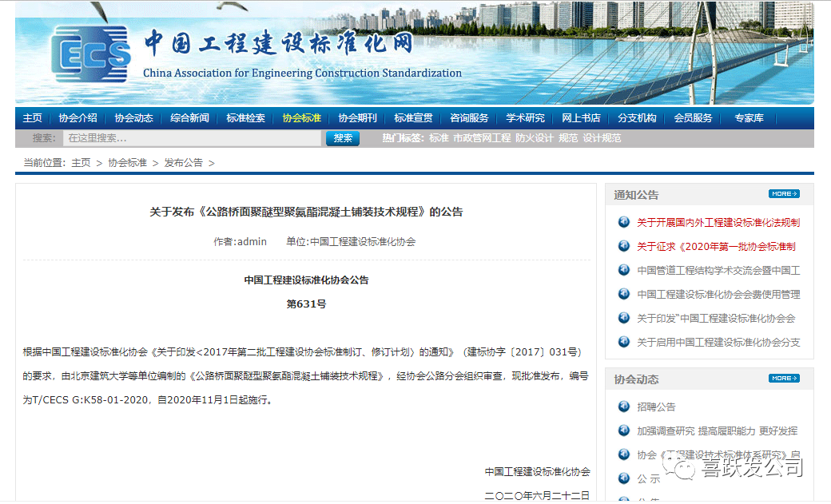Open the 协会期刊 navigation menu
The height and width of the screenshot is (504, 831).
coord(357,117)
